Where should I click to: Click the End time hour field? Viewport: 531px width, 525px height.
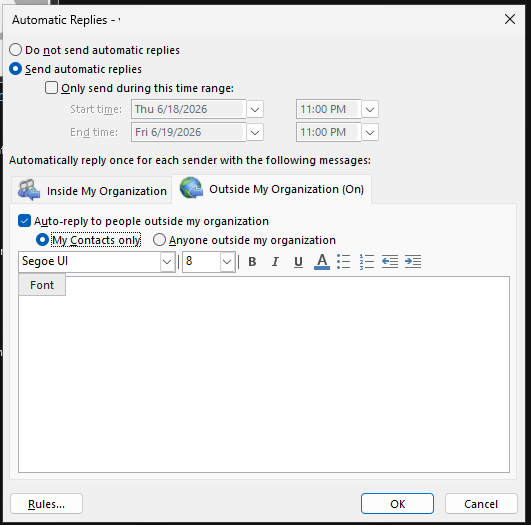click(328, 132)
